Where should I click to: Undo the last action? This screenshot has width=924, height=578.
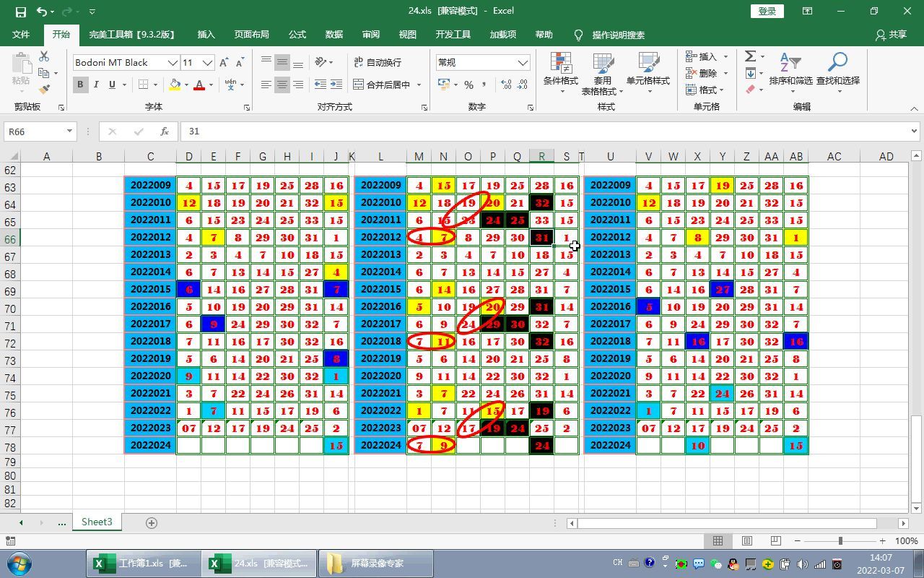pos(42,12)
